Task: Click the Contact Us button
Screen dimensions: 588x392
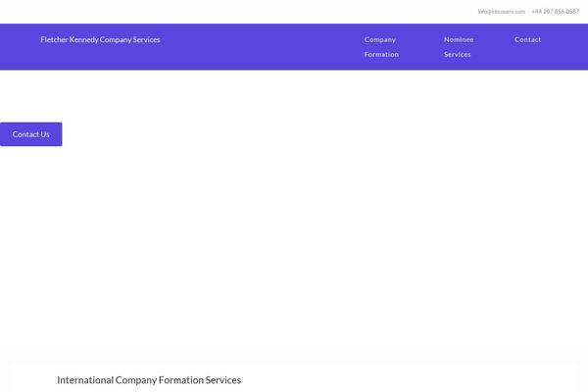Action: click(30, 134)
